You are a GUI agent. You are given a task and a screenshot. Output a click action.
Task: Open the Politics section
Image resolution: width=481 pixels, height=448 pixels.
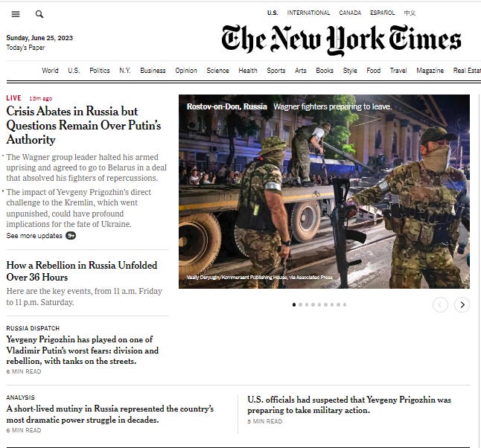[100, 71]
